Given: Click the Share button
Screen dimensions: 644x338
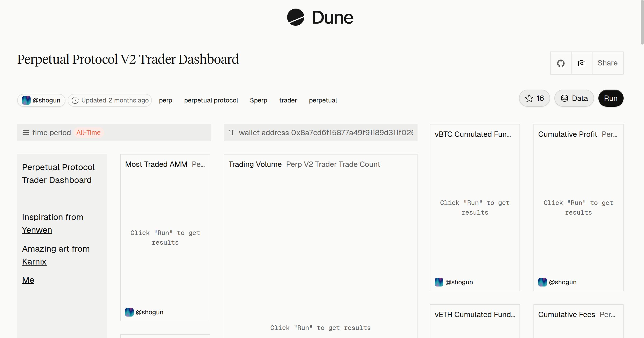Looking at the screenshot, I should coord(608,63).
